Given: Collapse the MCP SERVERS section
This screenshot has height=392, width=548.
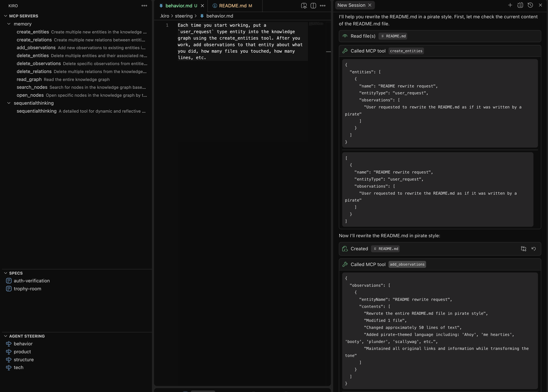Looking at the screenshot, I should click(x=6, y=16).
